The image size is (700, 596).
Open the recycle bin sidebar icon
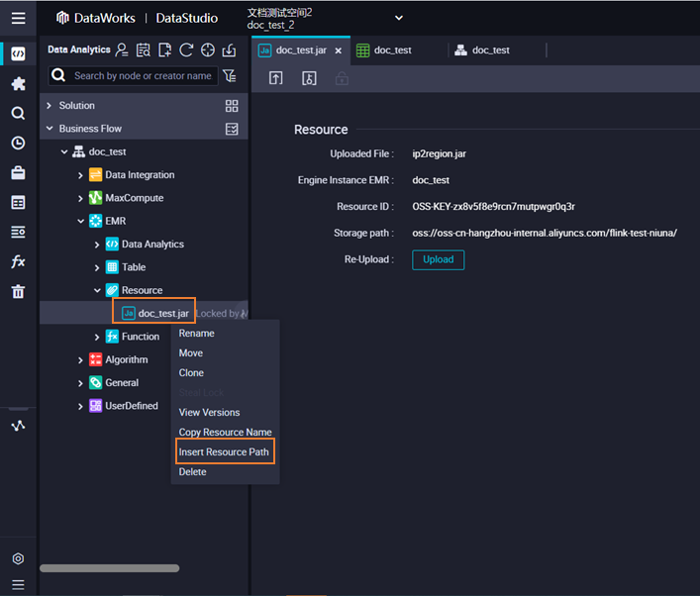click(18, 291)
